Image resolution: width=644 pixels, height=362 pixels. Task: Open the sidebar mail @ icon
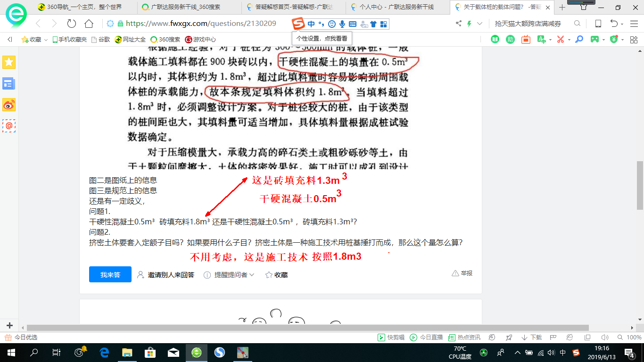coord(9,125)
